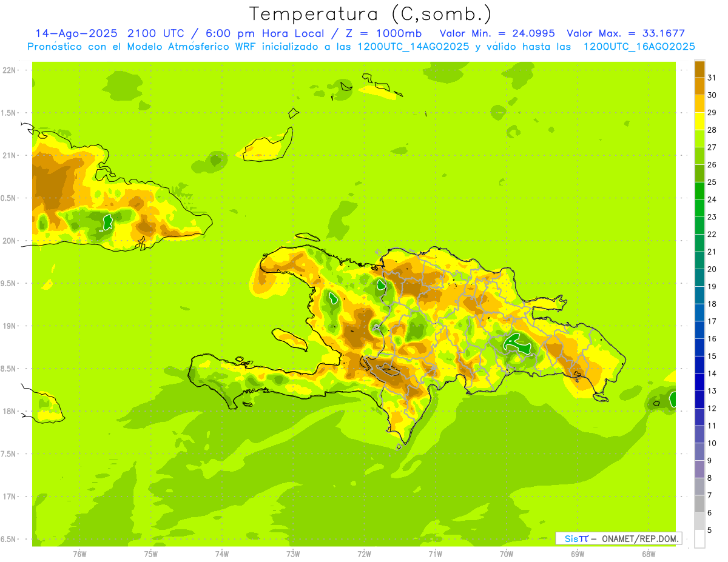The image size is (728, 562).
Task: Select the blue swatch between legend 14 and 15
Action: click(699, 365)
